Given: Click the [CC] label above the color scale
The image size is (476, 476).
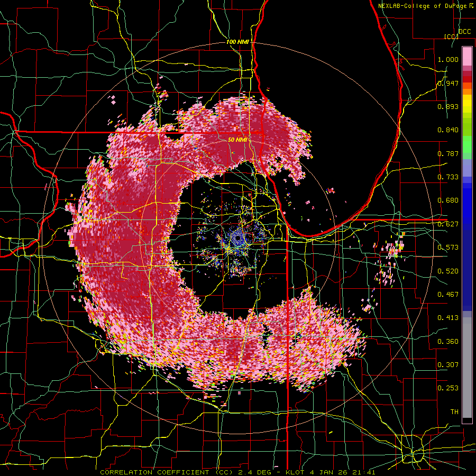Looking at the screenshot, I should [x=451, y=36].
